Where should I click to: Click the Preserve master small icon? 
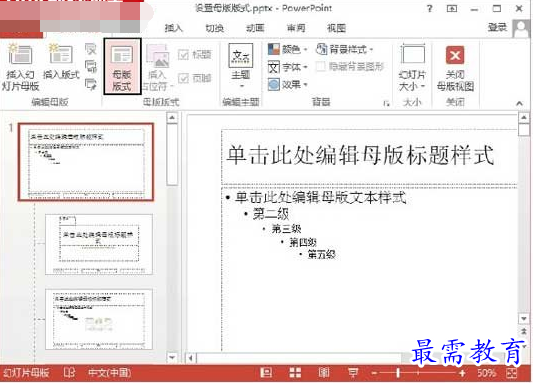pos(91,84)
